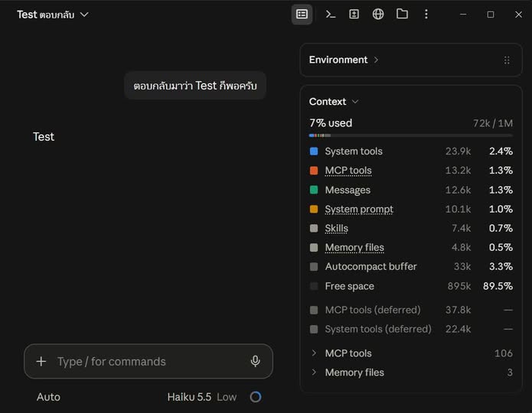Close the application window

tap(518, 15)
